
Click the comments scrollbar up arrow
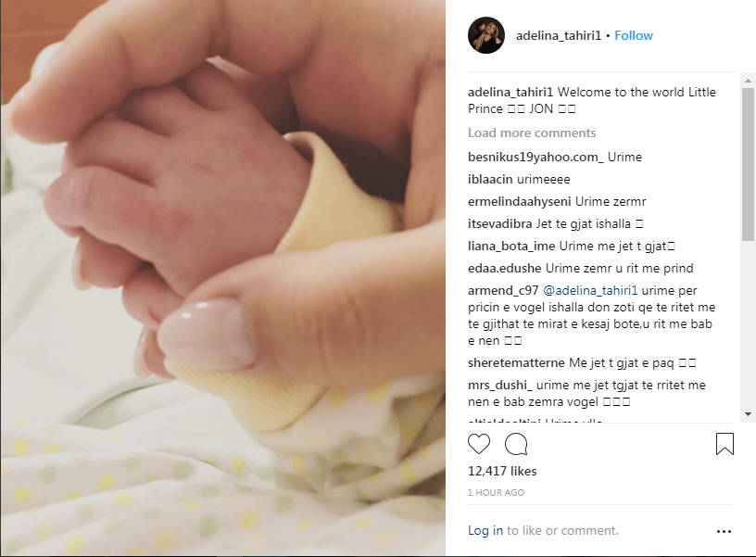click(748, 80)
